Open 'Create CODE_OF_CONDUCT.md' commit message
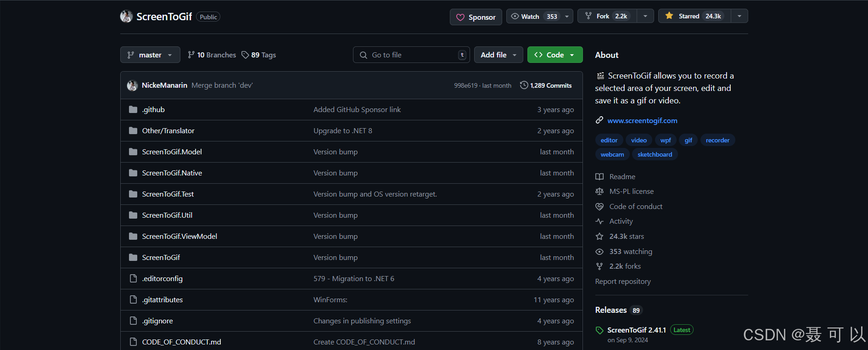Image resolution: width=868 pixels, height=350 pixels. tap(364, 342)
